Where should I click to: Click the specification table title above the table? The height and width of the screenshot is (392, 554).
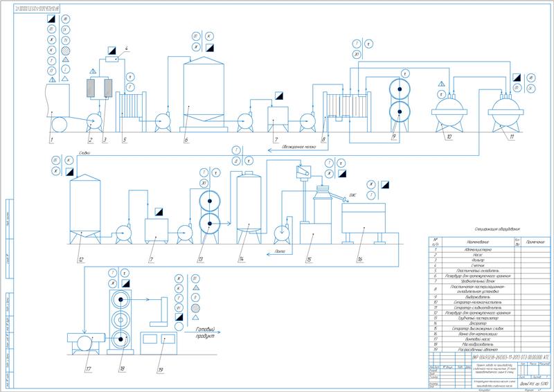click(x=497, y=229)
